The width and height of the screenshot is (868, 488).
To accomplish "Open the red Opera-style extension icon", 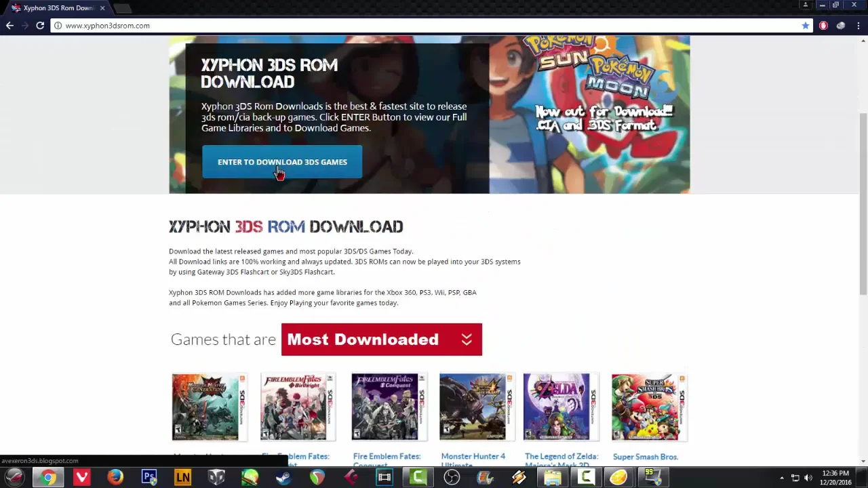I will [x=823, y=26].
